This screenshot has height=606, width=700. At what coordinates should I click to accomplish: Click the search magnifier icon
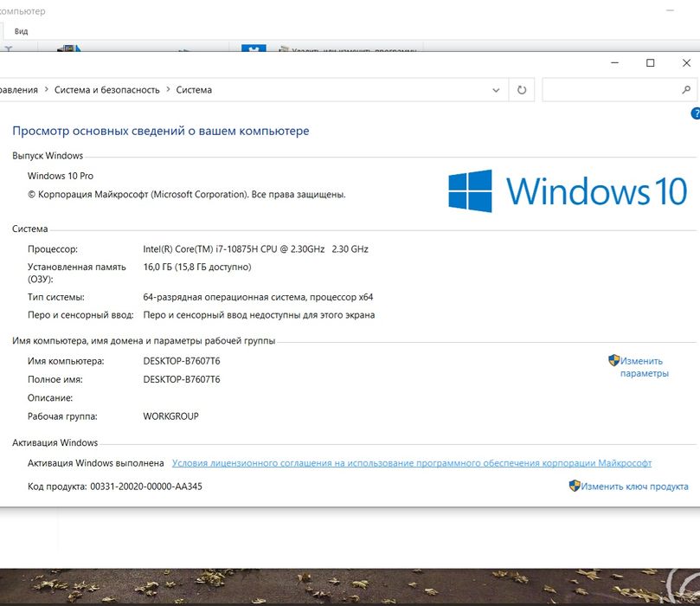tap(686, 90)
